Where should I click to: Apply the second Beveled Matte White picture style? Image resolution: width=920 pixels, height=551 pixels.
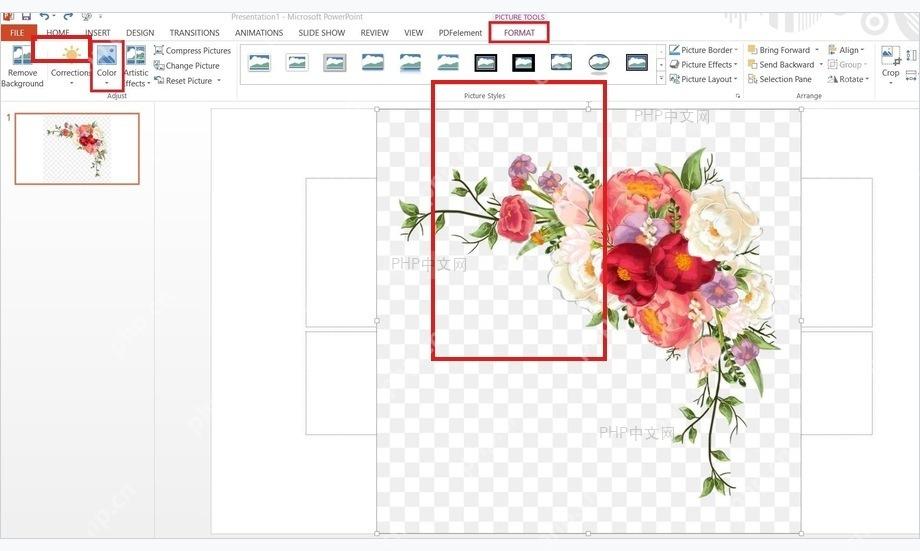297,62
